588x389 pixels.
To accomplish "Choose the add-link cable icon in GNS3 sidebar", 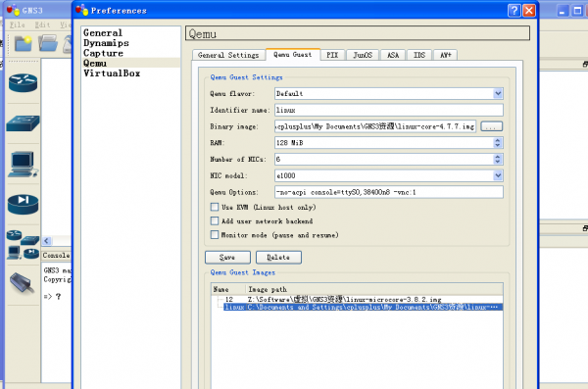I will 23,282.
